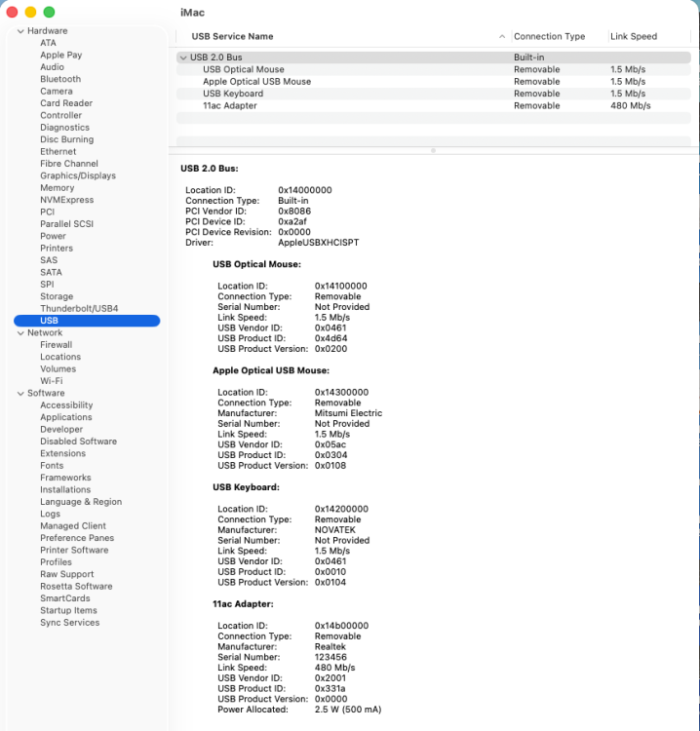Select Parallel SCSI in the sidebar
This screenshot has height=731, width=700.
coord(66,225)
